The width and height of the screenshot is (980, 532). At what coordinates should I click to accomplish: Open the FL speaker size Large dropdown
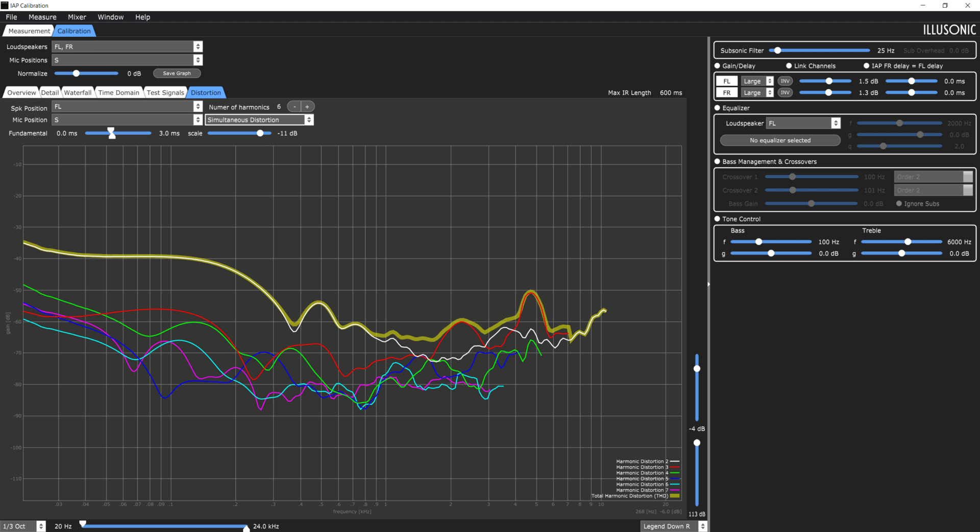click(757, 81)
